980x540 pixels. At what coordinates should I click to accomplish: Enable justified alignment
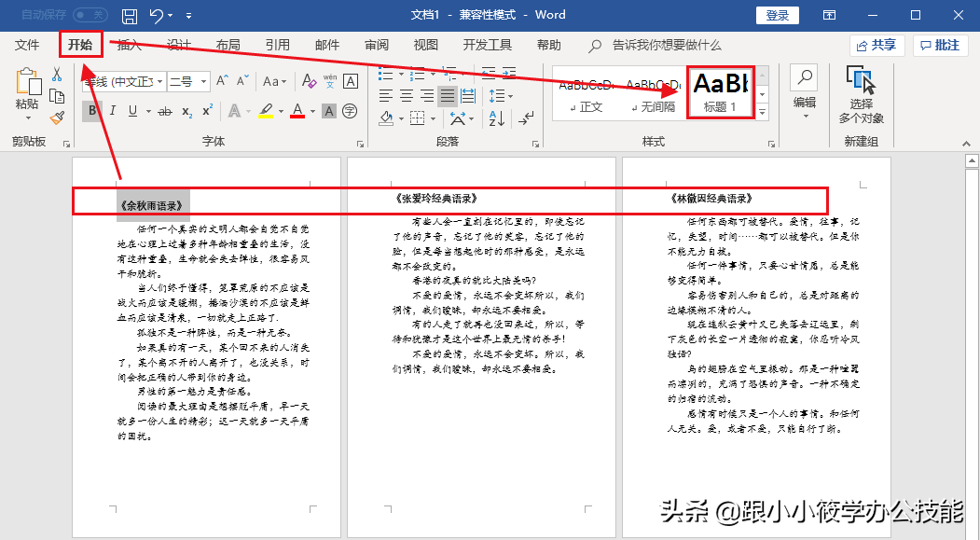[x=447, y=95]
